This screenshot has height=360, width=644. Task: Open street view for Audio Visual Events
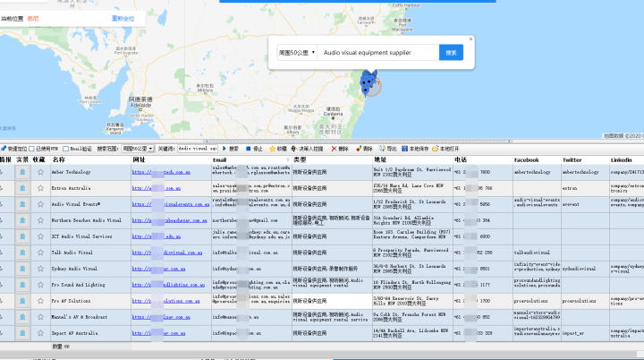point(22,204)
